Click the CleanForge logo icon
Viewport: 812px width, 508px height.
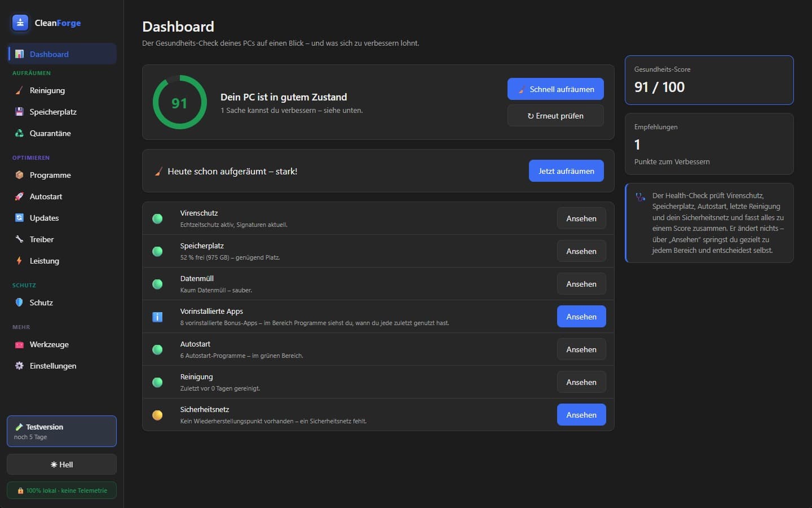pyautogui.click(x=20, y=23)
